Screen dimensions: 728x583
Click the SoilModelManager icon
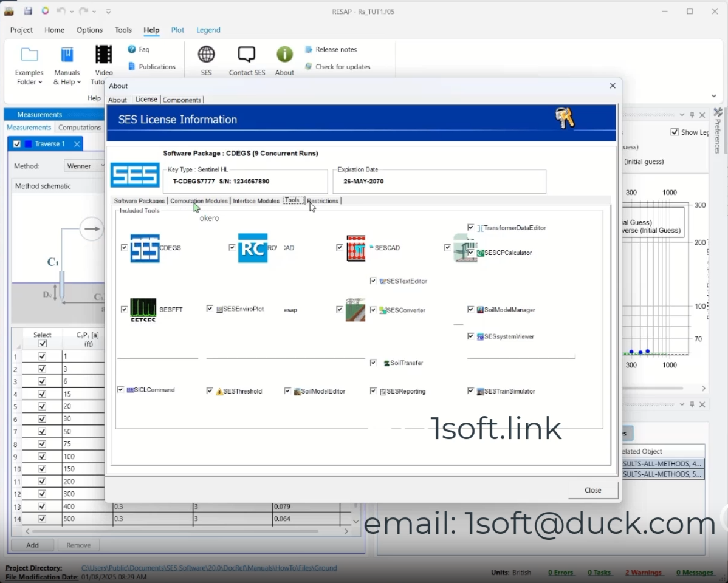[x=480, y=310]
